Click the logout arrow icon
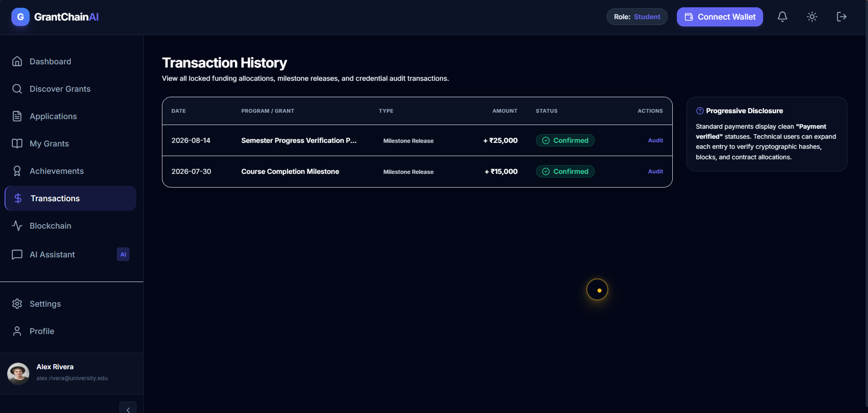 (x=842, y=17)
